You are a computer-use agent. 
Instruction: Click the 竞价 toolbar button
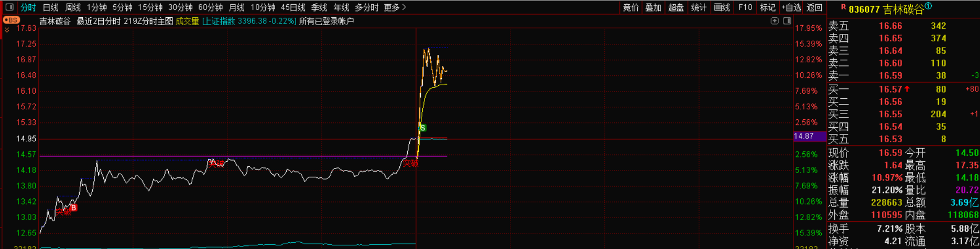coord(630,7)
